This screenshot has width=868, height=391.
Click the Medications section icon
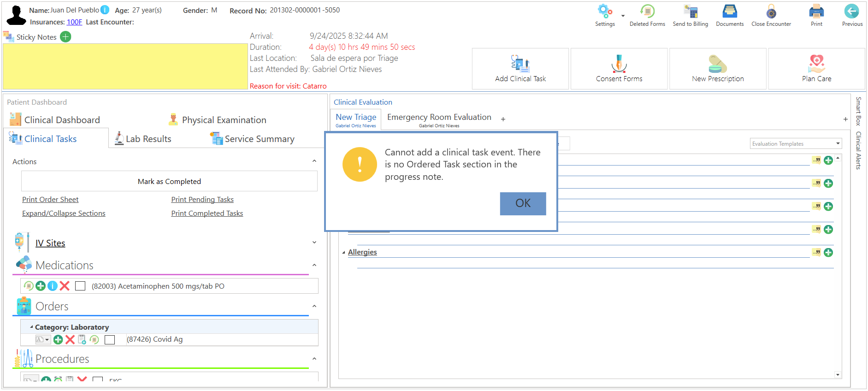tap(24, 264)
